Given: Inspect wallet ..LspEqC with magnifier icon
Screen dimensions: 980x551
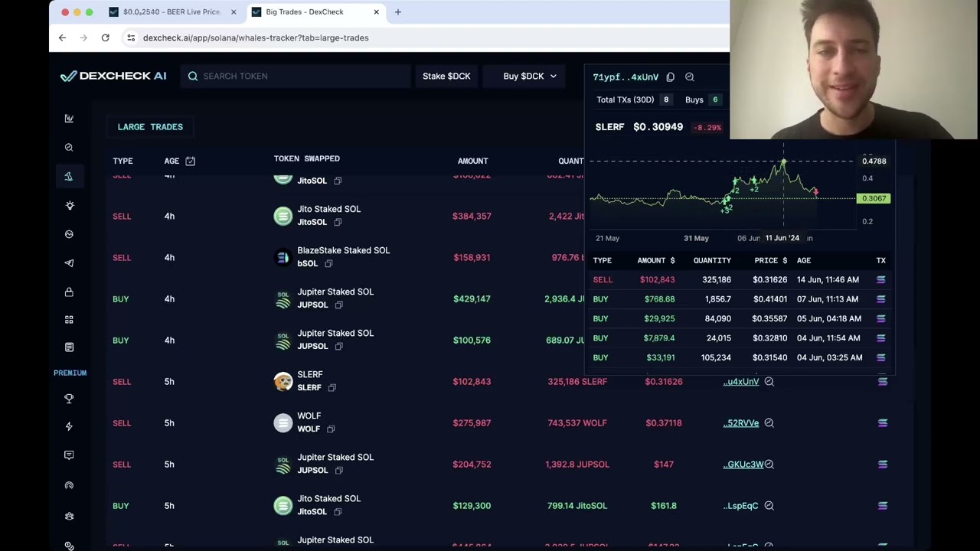Looking at the screenshot, I should [769, 505].
